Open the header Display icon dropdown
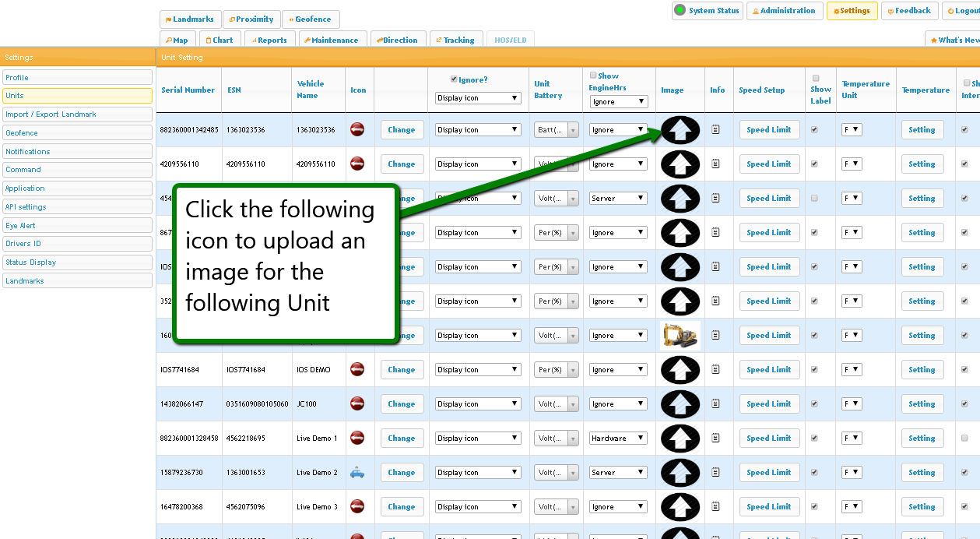Image resolution: width=980 pixels, height=539 pixels. [x=478, y=98]
